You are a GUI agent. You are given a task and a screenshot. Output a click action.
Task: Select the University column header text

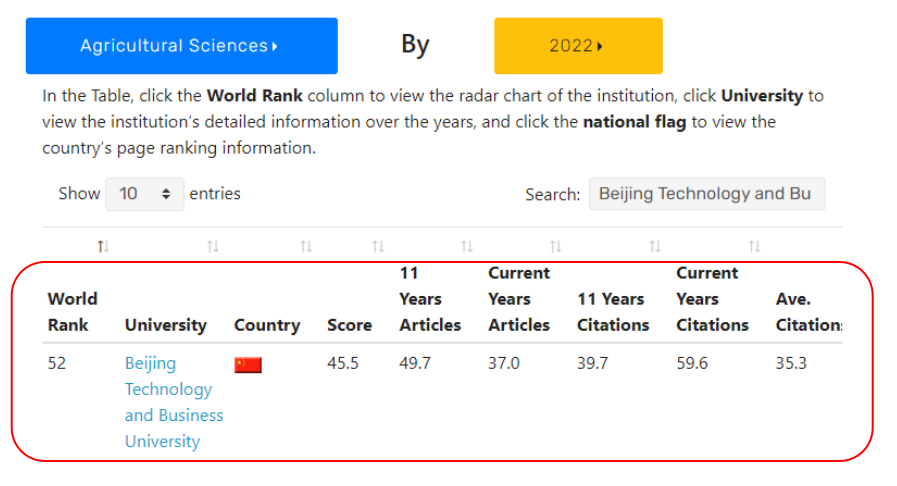[x=165, y=325]
